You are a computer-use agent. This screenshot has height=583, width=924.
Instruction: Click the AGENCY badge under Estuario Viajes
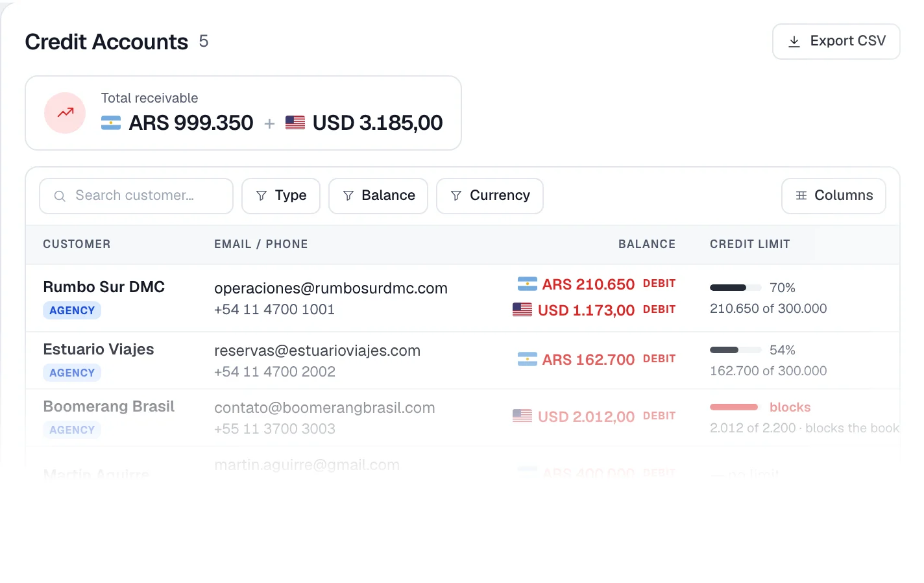(72, 373)
